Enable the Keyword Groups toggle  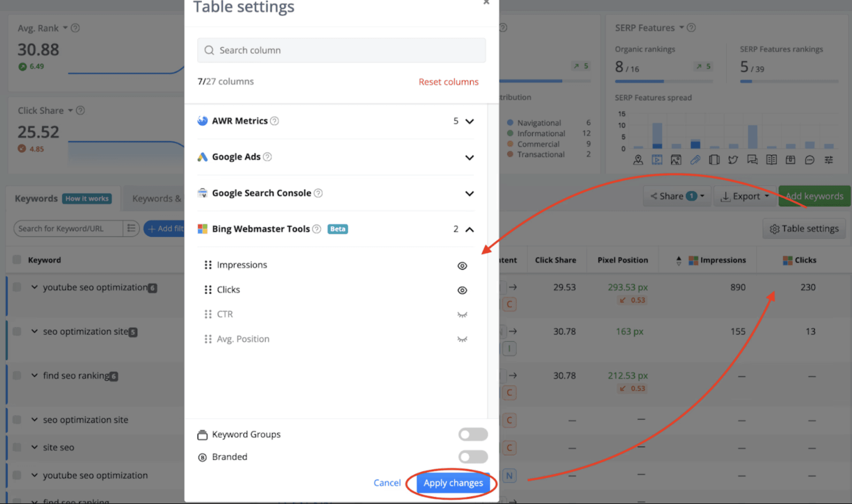coord(473,434)
